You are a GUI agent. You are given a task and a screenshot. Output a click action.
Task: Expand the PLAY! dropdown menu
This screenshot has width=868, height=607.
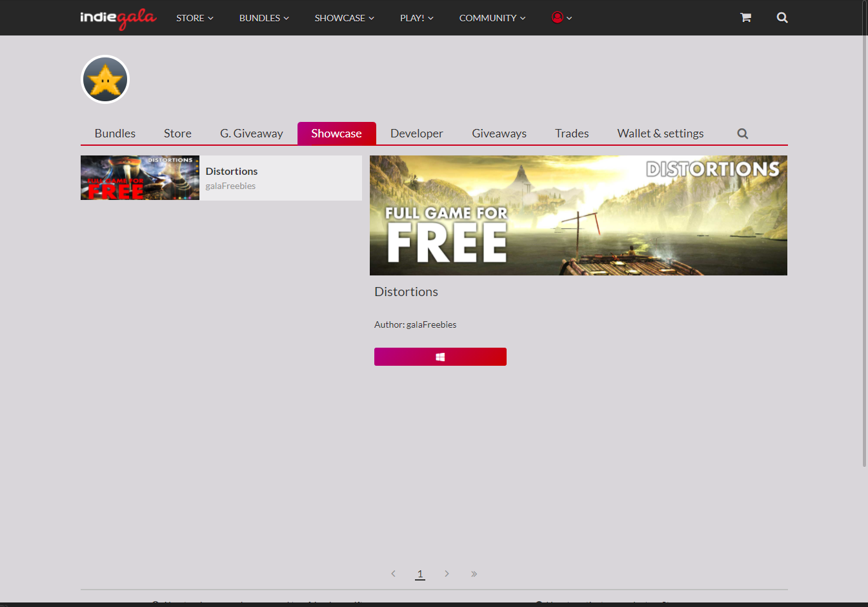(417, 18)
